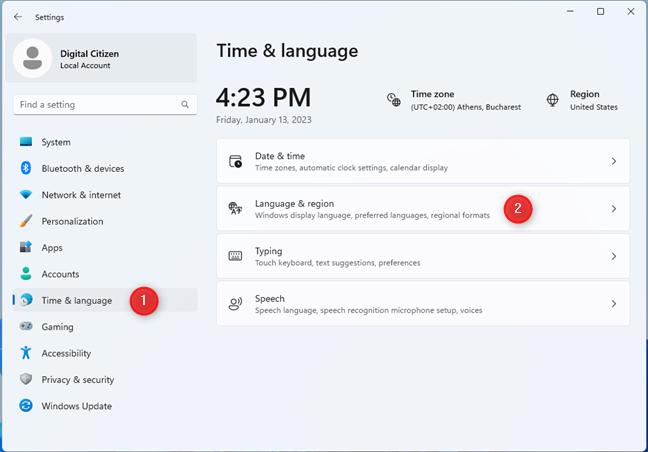Image resolution: width=648 pixels, height=452 pixels.
Task: Open System settings category
Action: (x=56, y=142)
